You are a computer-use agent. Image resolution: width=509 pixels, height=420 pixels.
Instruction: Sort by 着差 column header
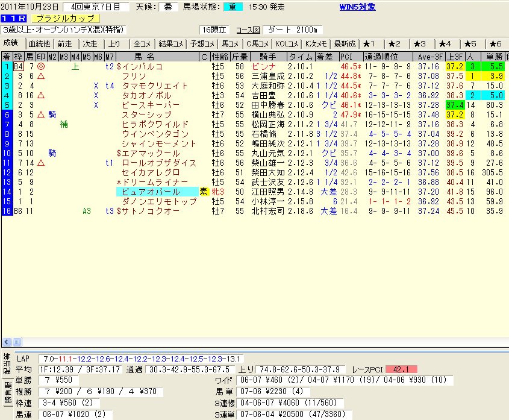tap(327, 57)
